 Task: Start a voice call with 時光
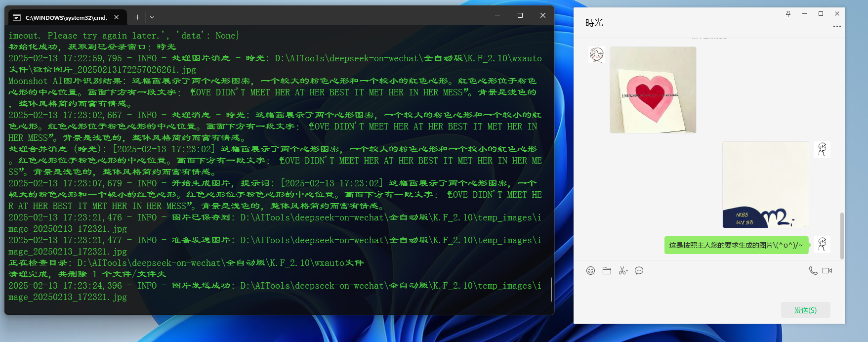[x=813, y=270]
